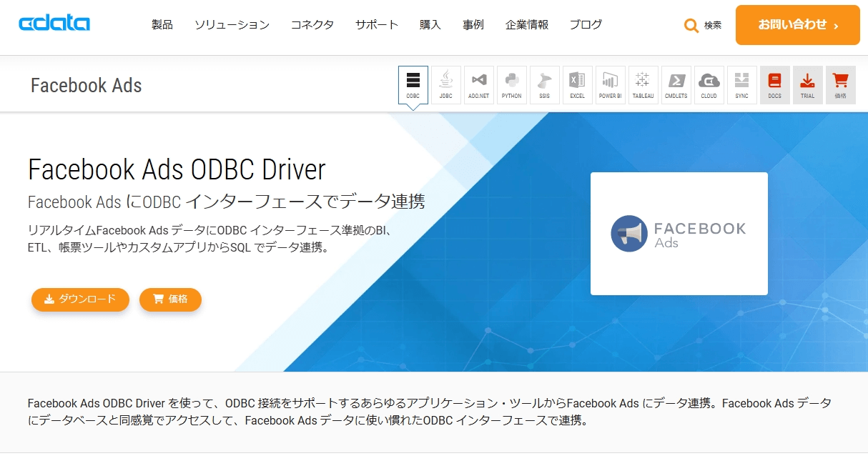This screenshot has height=476, width=868.
Task: Open the 製品 menu
Action: [162, 25]
